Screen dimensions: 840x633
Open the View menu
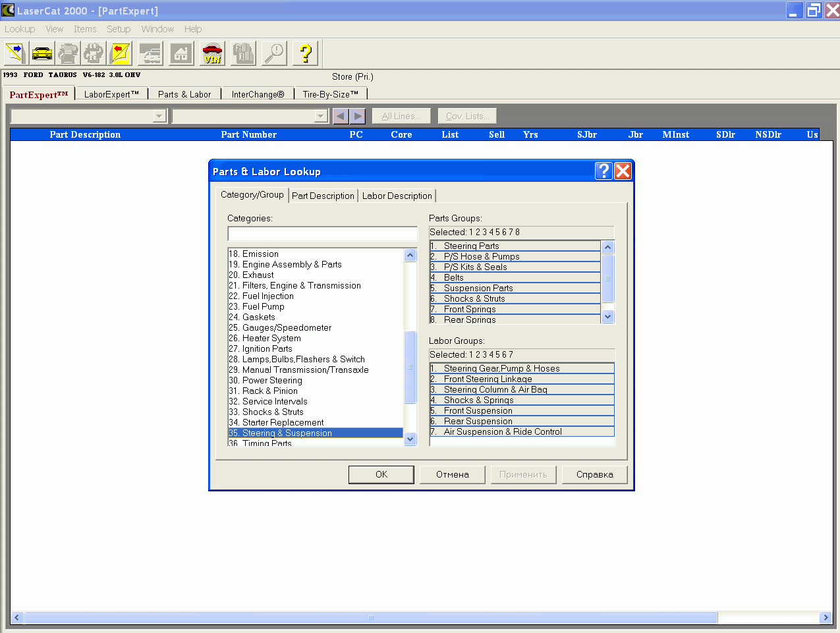pos(55,29)
